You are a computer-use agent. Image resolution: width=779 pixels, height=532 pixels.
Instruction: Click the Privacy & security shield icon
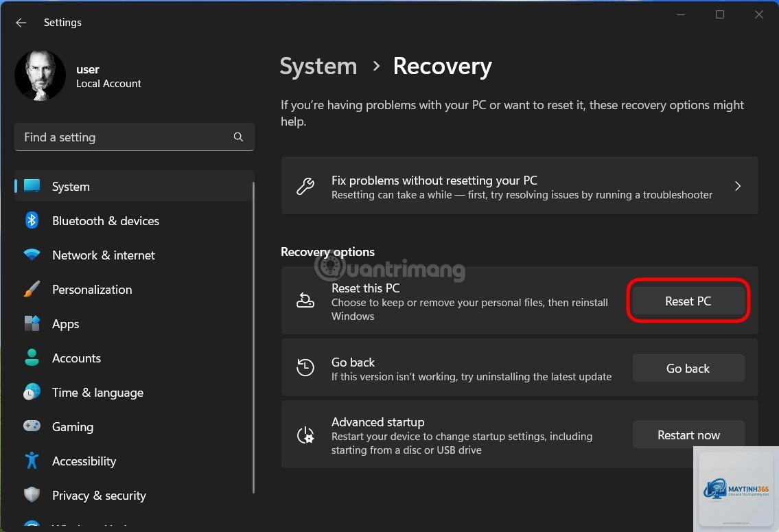tap(32, 495)
